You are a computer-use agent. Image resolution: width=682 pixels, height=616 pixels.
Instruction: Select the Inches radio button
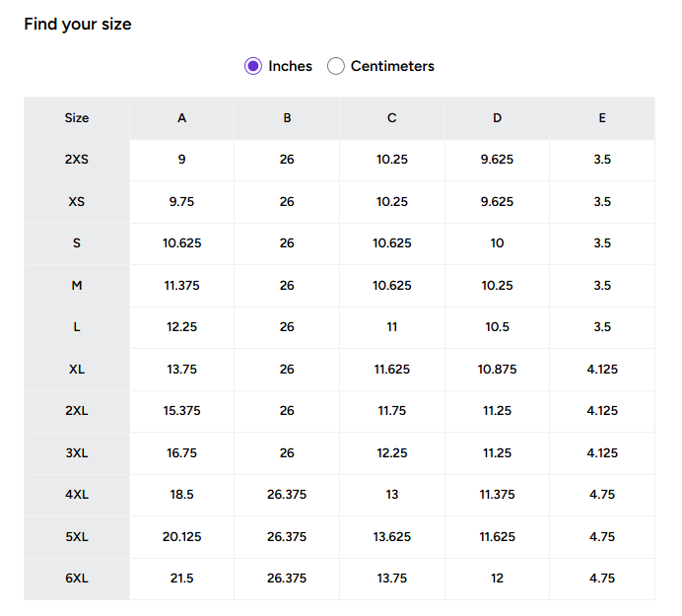(x=253, y=66)
